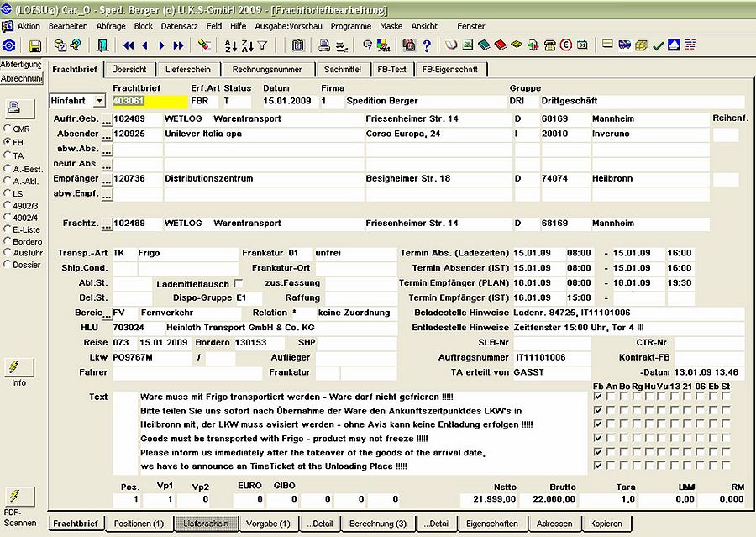Click the Positionen (1) button
Image resolution: width=756 pixels, height=537 pixels.
click(x=139, y=524)
